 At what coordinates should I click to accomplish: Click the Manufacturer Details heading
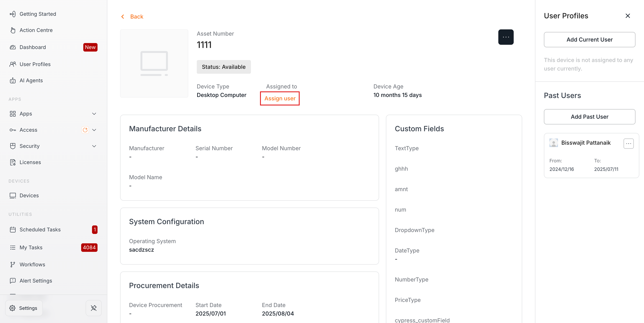[x=165, y=129]
